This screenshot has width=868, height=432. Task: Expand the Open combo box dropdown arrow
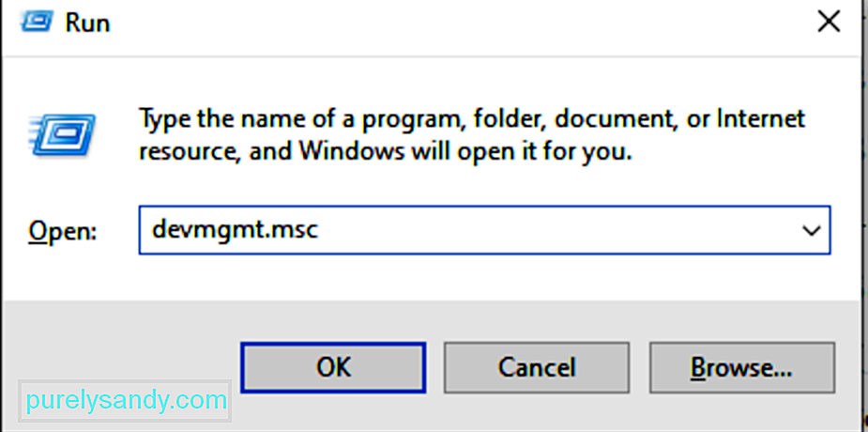click(812, 230)
